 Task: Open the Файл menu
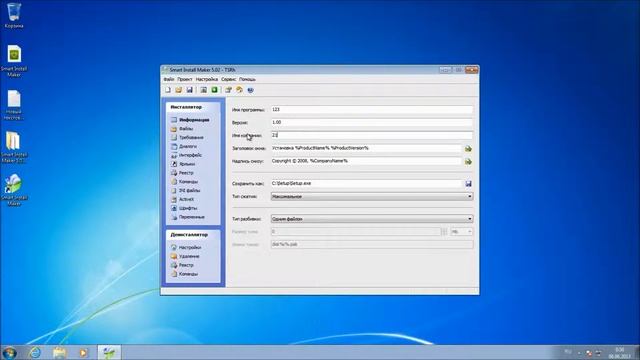pyautogui.click(x=169, y=79)
